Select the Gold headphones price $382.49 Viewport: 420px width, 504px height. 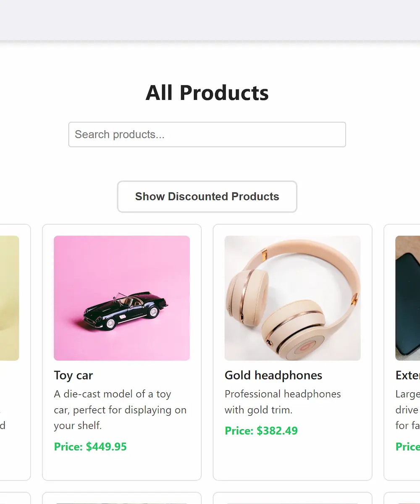click(x=261, y=430)
